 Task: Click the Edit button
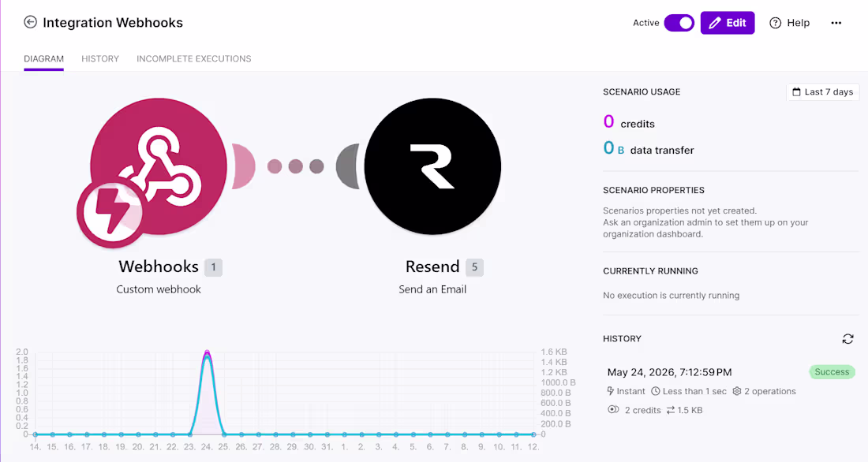(x=728, y=23)
